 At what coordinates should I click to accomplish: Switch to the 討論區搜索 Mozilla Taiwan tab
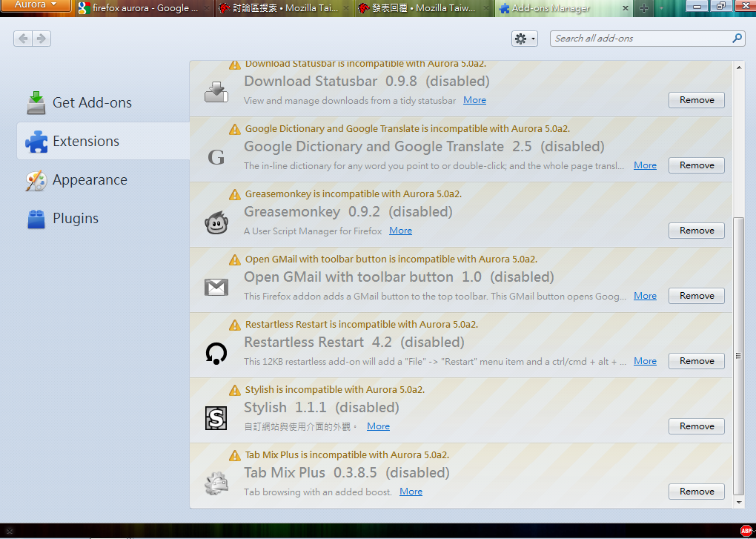285,8
